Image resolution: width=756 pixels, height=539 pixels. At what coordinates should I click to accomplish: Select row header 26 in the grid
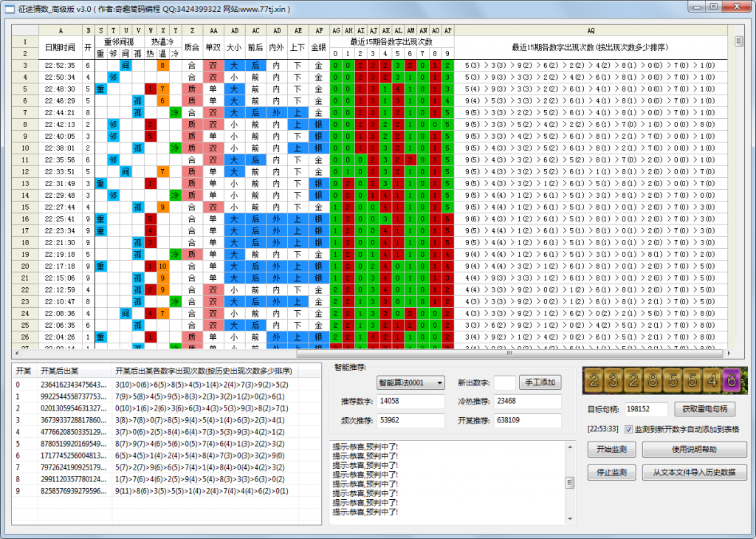(25, 337)
